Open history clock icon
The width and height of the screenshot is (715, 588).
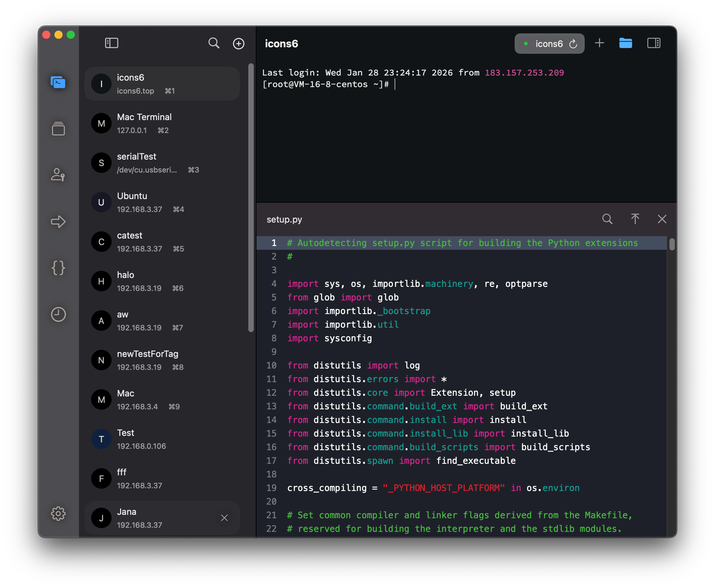(58, 314)
